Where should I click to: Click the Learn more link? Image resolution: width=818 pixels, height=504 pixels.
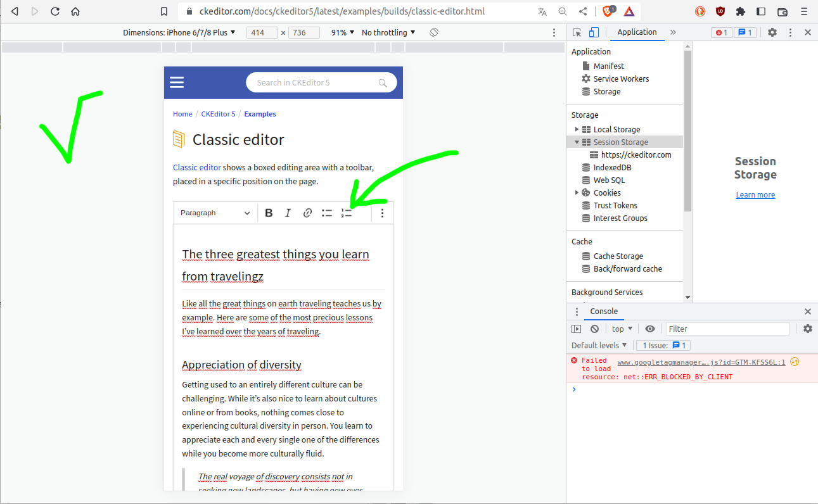point(755,195)
